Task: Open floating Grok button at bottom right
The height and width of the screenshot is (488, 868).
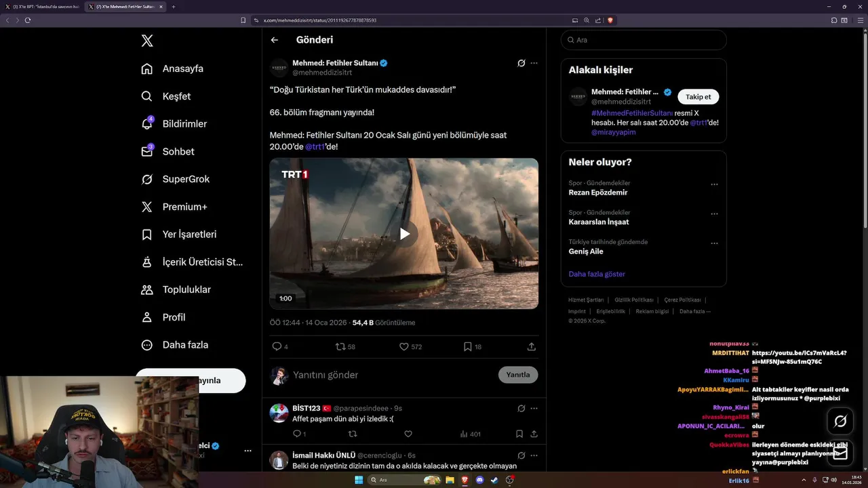Action: coord(840,422)
